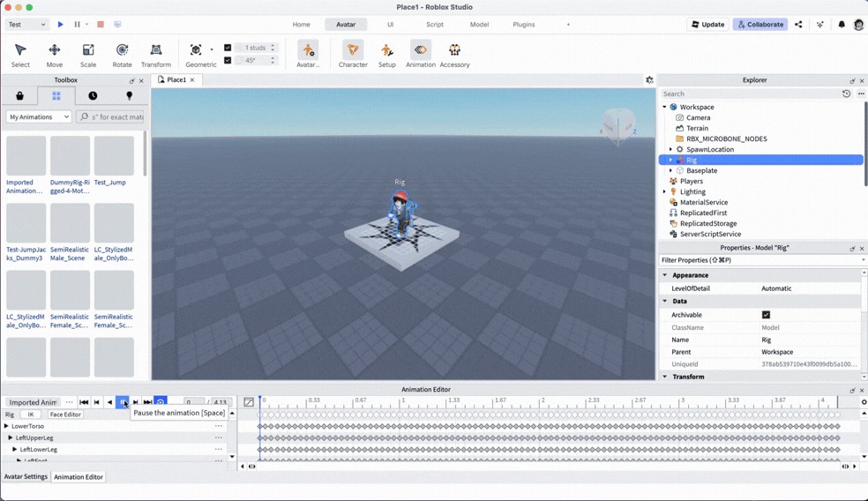Expand the LowerTorso animation track
The image size is (868, 501).
tap(6, 426)
